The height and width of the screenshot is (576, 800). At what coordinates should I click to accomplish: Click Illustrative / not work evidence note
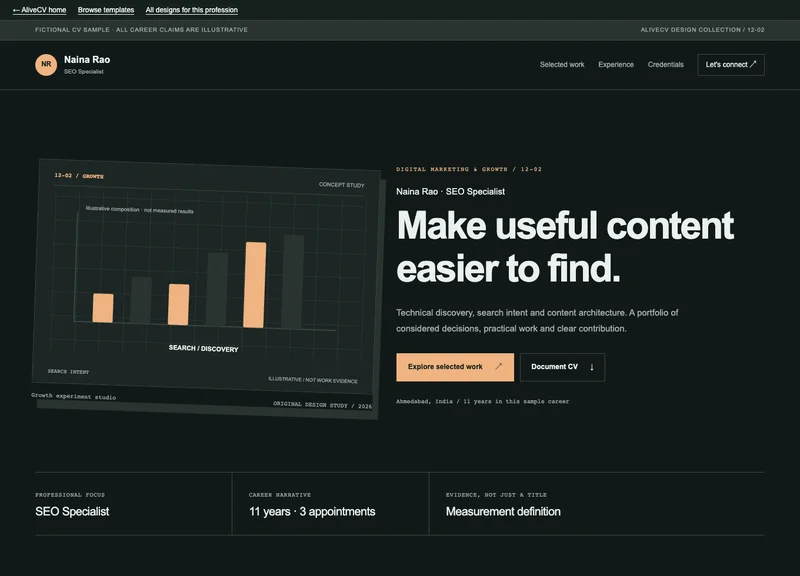click(313, 380)
